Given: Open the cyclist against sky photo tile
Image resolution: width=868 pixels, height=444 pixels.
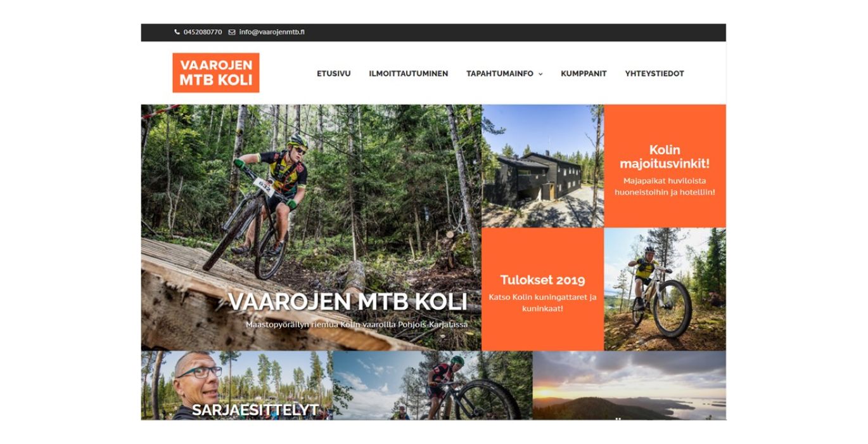Looking at the screenshot, I should pos(432,386).
